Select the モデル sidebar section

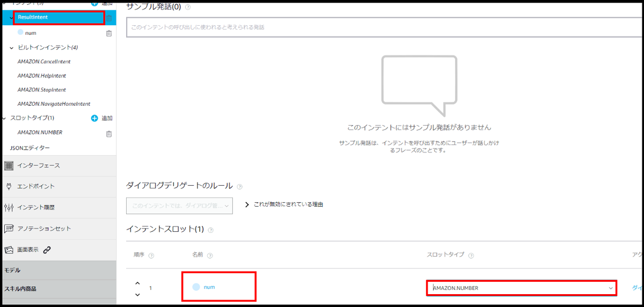pyautogui.click(x=58, y=270)
